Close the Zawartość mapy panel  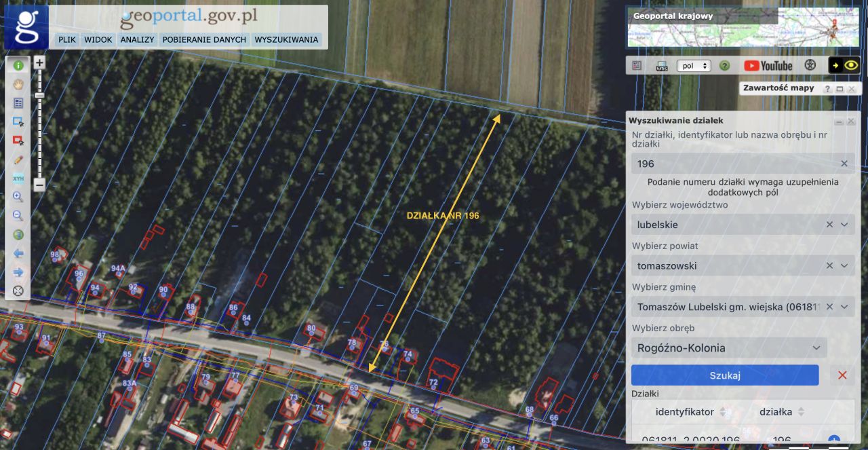851,89
